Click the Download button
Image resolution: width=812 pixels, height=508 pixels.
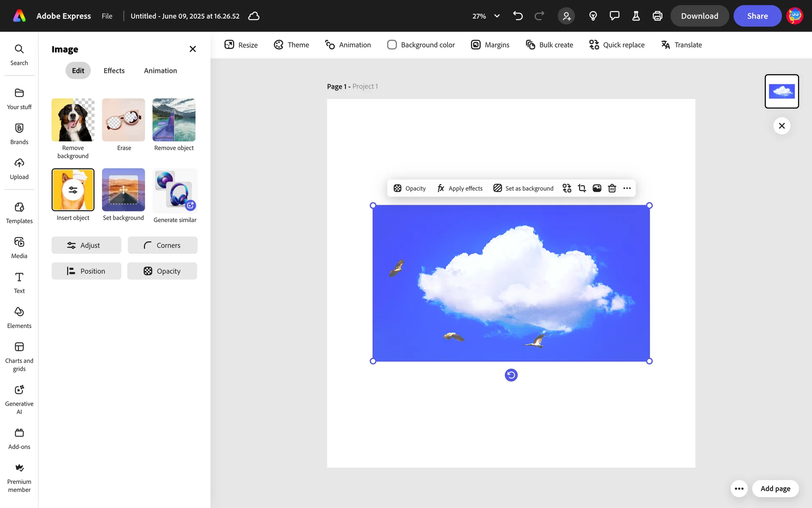[x=699, y=16]
